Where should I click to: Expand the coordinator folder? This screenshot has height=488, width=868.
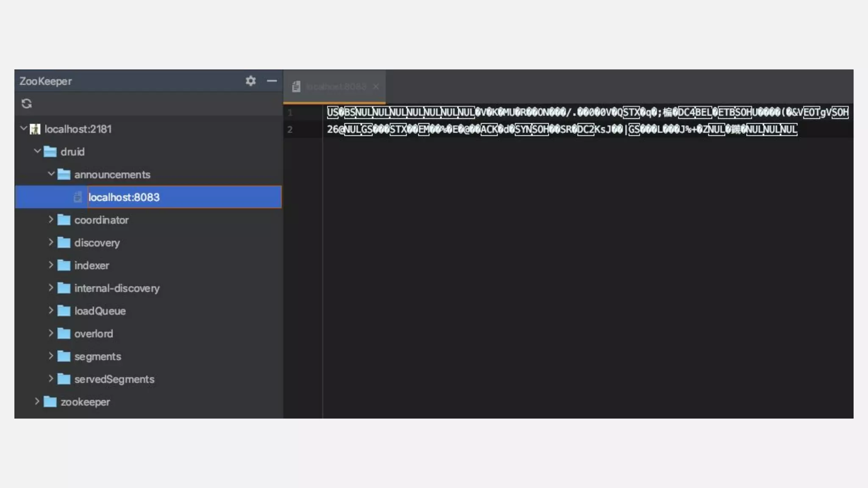click(x=51, y=219)
